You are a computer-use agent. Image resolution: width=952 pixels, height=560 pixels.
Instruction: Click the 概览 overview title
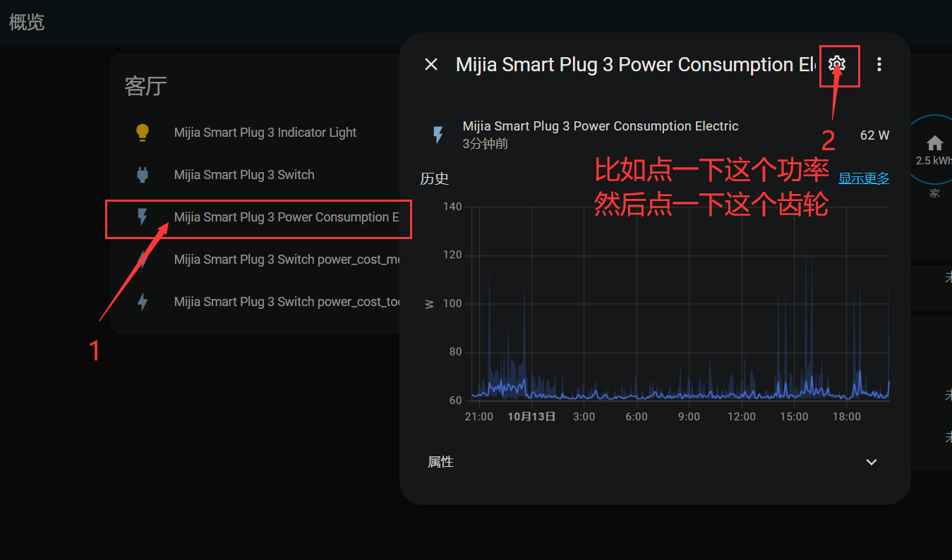[27, 23]
